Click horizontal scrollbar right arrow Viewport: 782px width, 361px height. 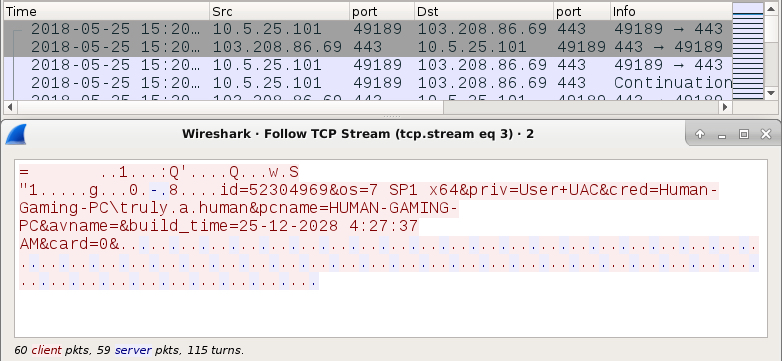coord(725,107)
